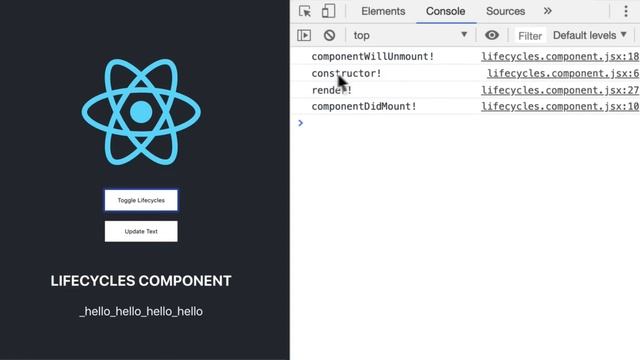Toggle the live expression eye icon

point(492,35)
